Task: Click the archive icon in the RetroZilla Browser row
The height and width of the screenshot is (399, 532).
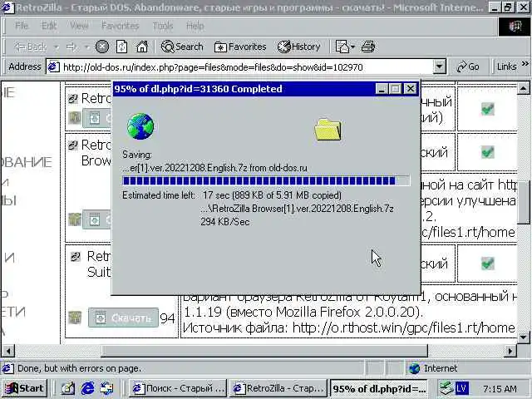Action: tap(75, 219)
